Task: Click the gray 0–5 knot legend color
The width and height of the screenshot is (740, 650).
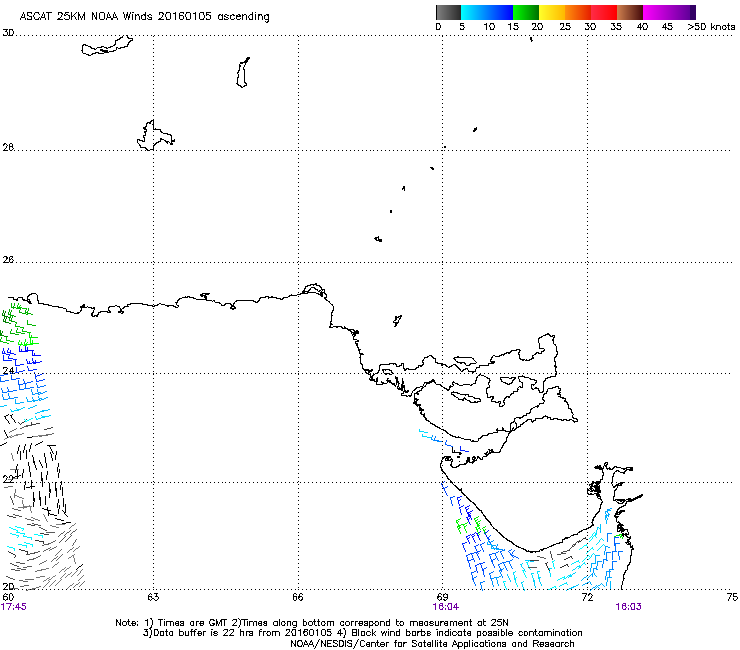Action: (448, 12)
